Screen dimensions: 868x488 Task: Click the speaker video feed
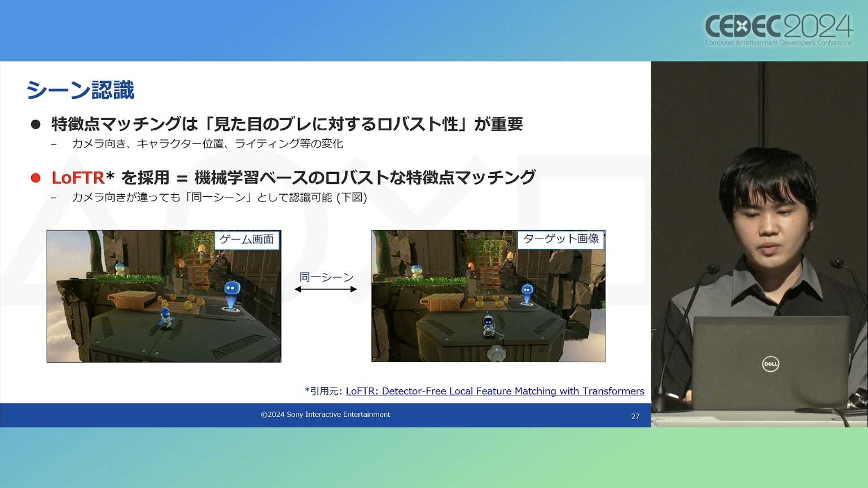[x=759, y=244]
